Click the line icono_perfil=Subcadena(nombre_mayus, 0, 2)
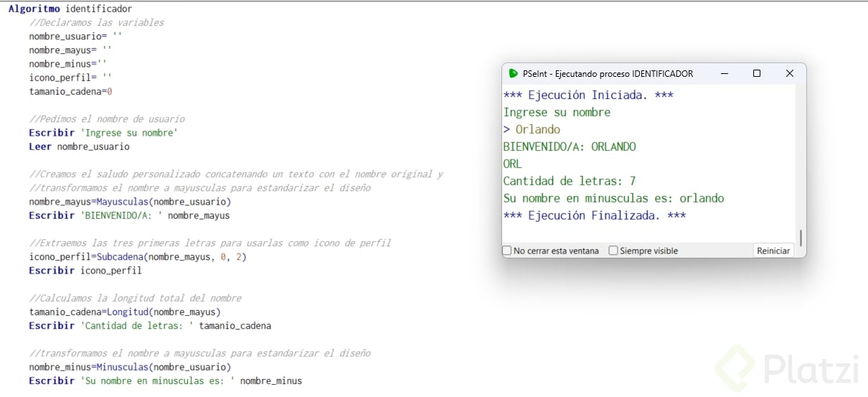868x397 pixels. (x=138, y=257)
